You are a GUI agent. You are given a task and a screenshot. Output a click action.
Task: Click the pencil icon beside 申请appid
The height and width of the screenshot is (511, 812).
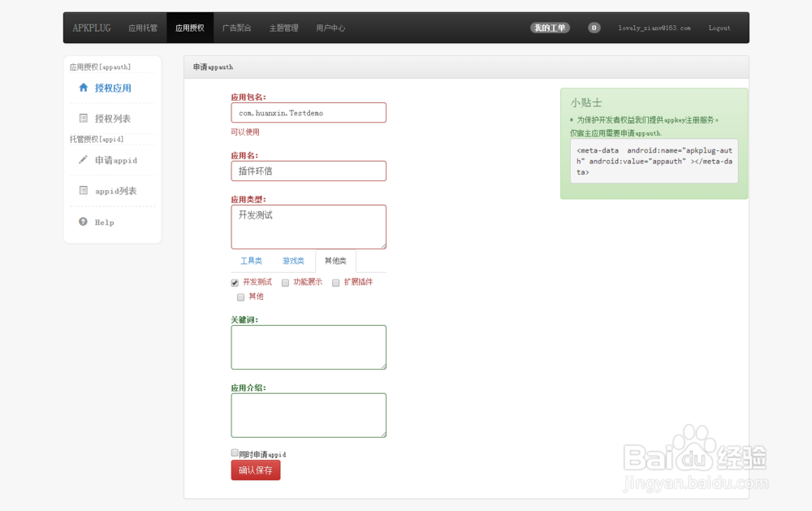point(83,159)
